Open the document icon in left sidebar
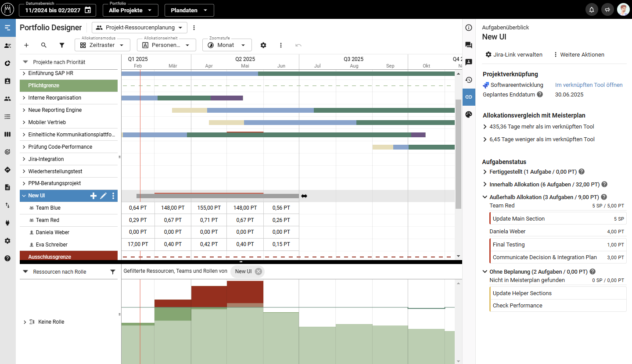This screenshot has height=364, width=632. [x=7, y=187]
